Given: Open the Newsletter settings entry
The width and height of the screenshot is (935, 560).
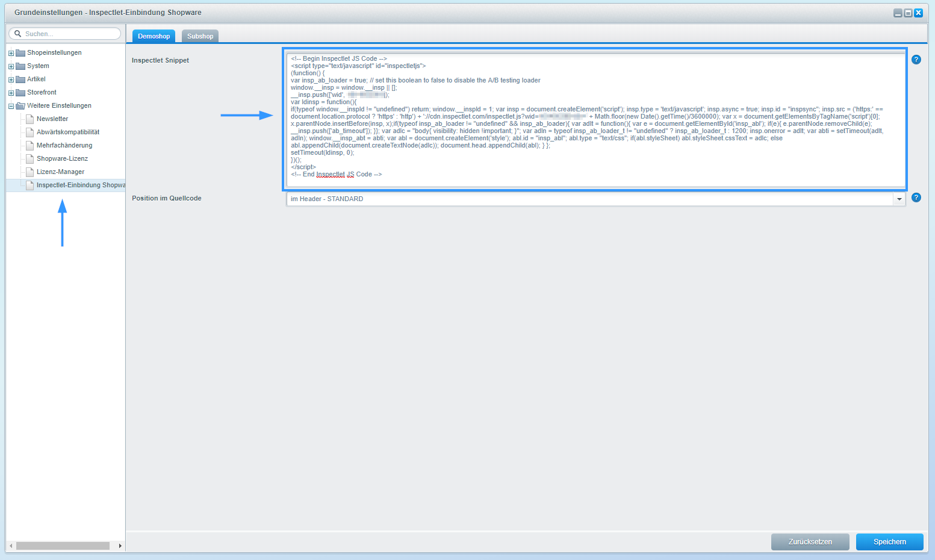Looking at the screenshot, I should (52, 119).
